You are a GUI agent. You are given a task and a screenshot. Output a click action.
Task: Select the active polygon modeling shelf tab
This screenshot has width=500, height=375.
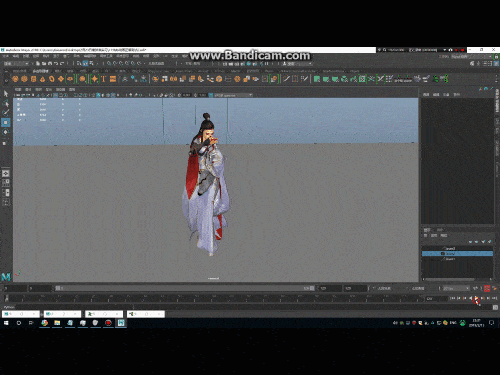point(40,71)
